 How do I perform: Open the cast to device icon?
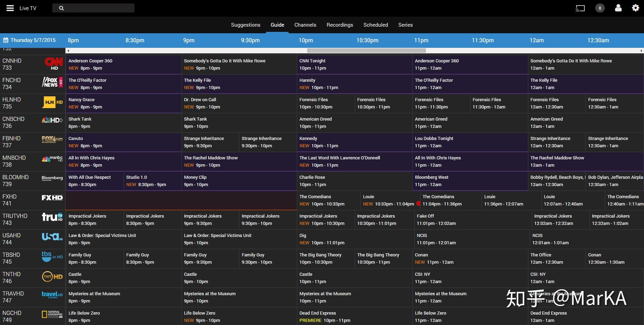pyautogui.click(x=580, y=8)
